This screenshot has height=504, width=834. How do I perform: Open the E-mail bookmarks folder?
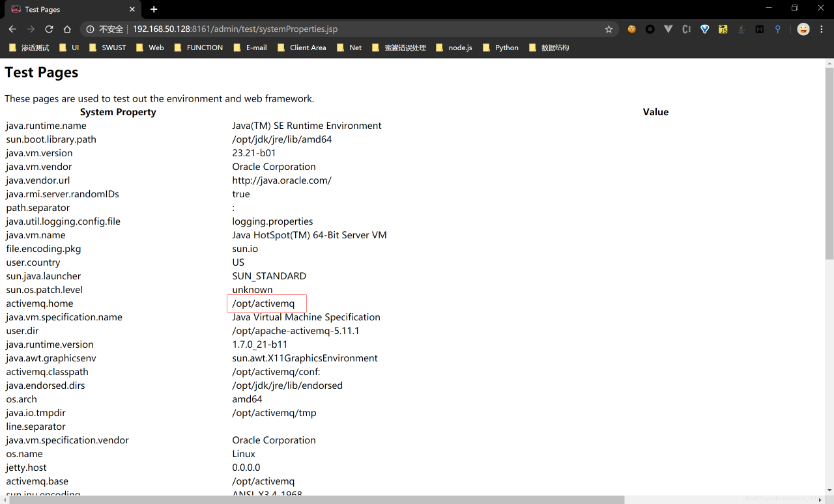point(250,48)
